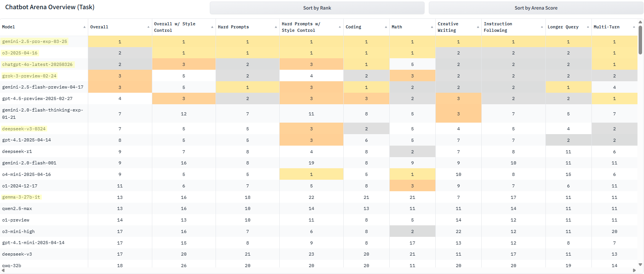
Task: Select the o1-preview row name
Action: 16,220
